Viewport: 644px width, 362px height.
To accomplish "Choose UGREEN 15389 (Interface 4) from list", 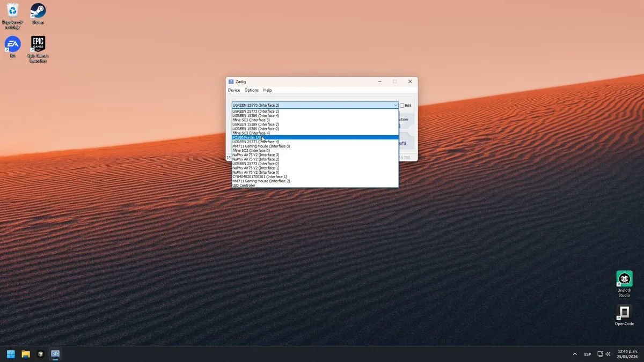I will [x=315, y=115].
